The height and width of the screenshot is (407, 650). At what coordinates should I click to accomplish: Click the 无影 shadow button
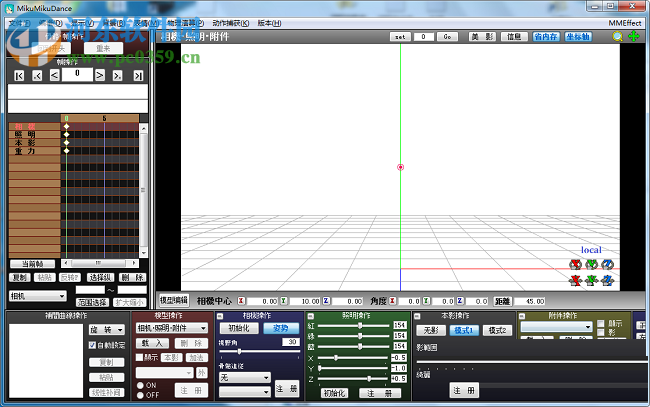(x=431, y=330)
